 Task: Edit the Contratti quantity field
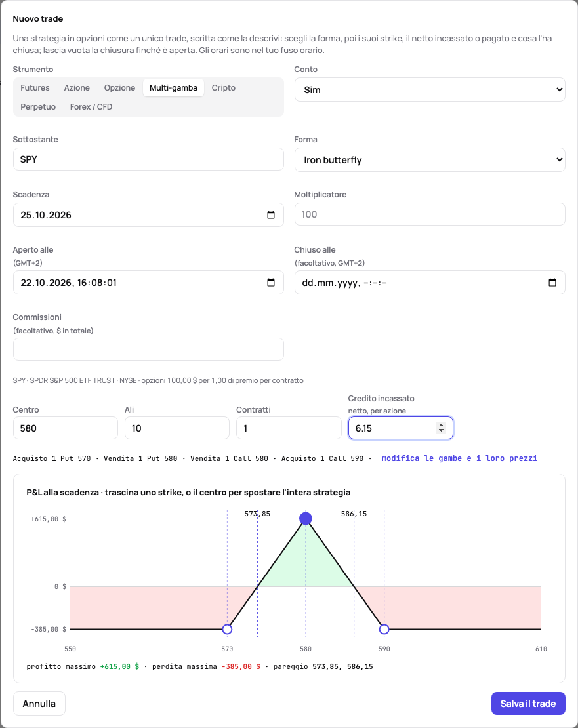pos(289,428)
